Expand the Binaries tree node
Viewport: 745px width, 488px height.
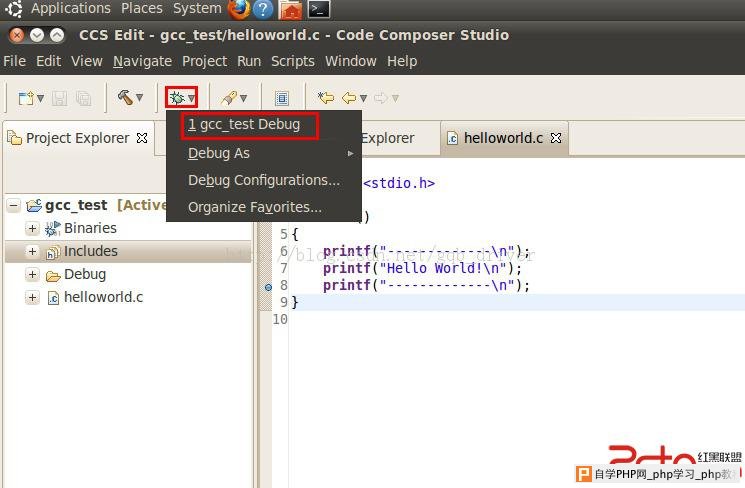pos(32,228)
